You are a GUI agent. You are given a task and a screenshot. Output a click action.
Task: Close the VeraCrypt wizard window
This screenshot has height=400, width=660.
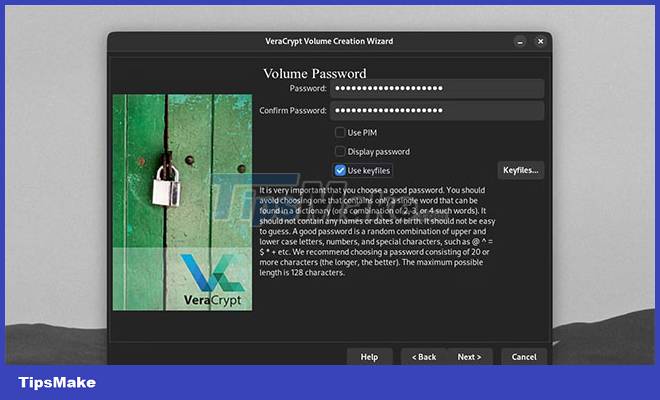(540, 41)
